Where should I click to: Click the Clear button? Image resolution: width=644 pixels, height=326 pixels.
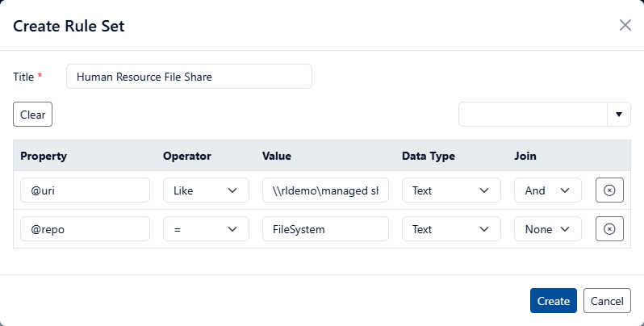32,115
